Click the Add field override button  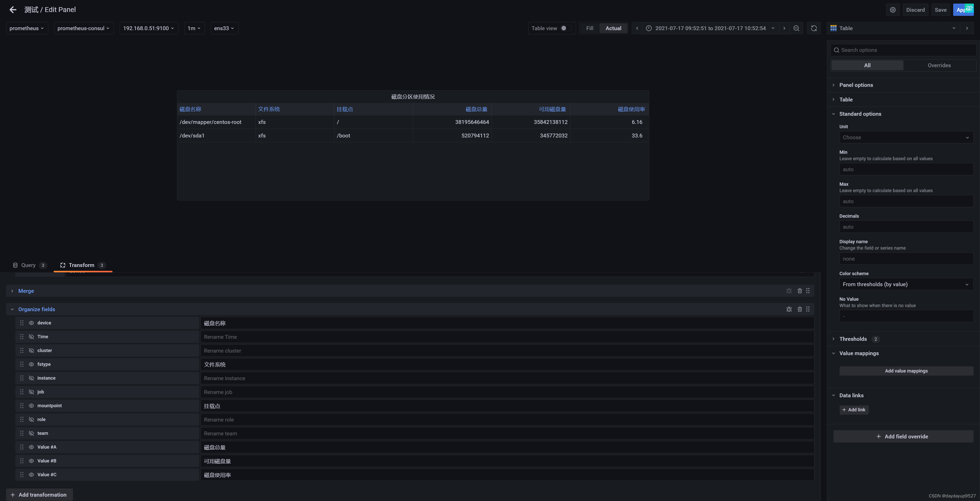click(x=903, y=437)
